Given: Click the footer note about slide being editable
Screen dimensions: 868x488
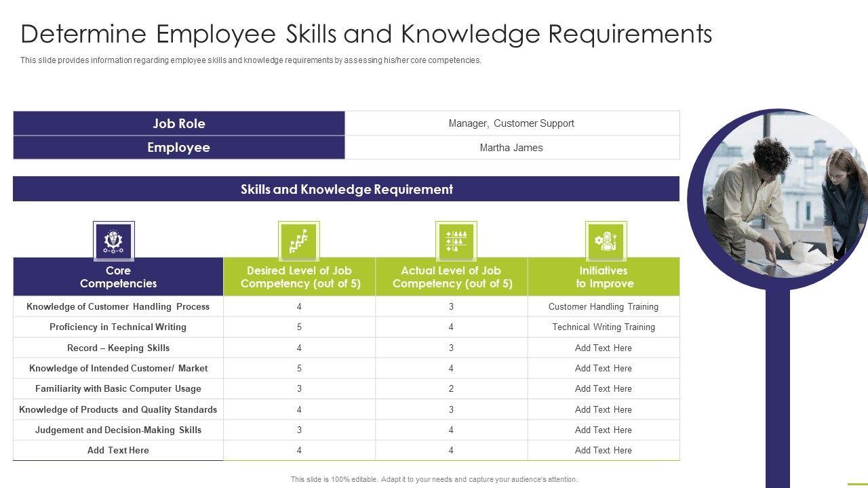Looking at the screenshot, I should [434, 479].
